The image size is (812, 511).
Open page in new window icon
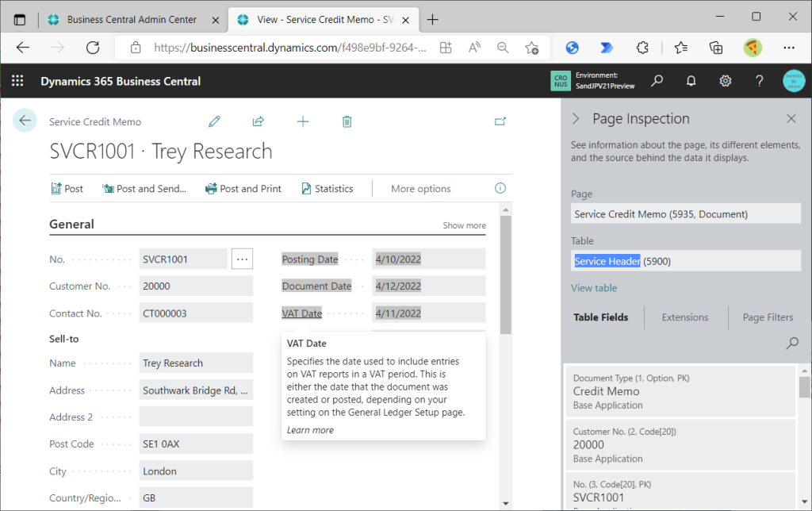500,121
